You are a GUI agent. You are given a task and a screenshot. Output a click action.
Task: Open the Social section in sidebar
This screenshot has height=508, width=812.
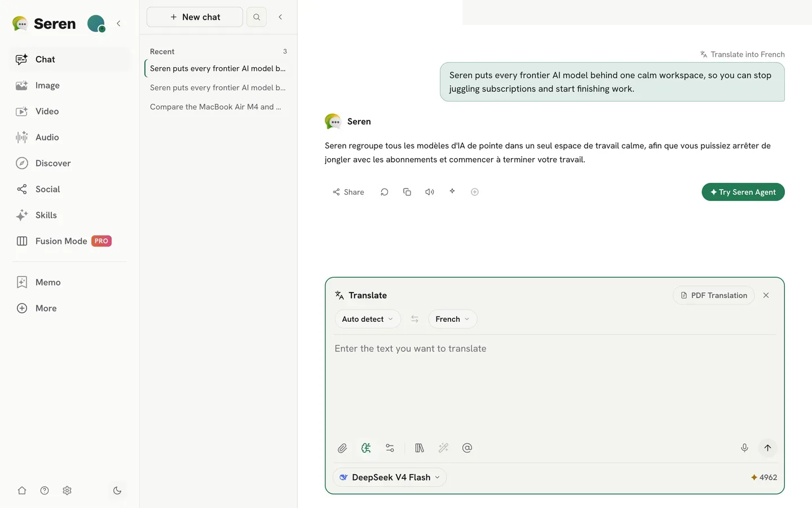pyautogui.click(x=70, y=189)
